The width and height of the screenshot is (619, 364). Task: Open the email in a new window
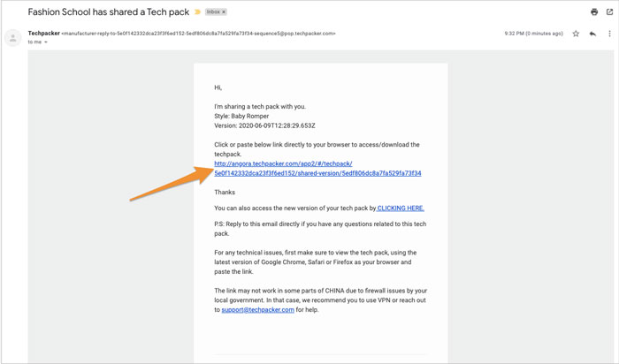(x=609, y=12)
